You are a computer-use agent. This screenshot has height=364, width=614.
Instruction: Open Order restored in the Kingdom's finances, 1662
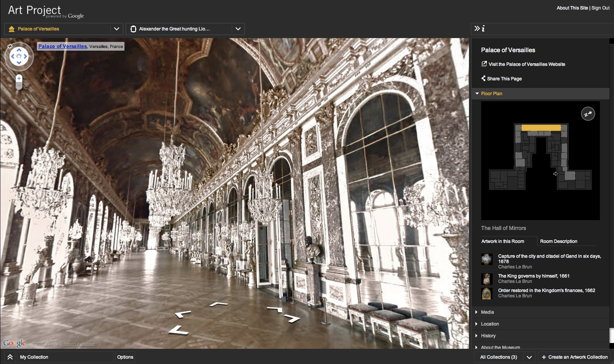click(x=547, y=291)
